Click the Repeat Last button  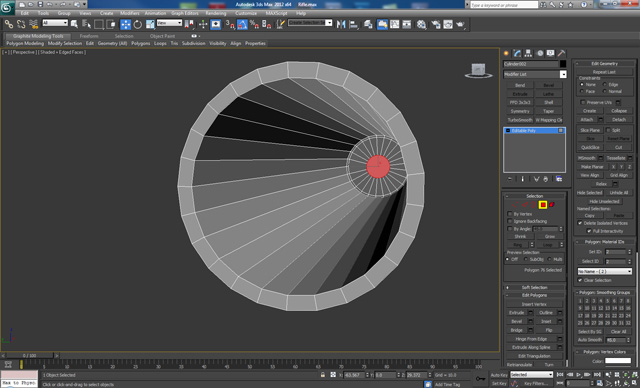click(x=604, y=72)
